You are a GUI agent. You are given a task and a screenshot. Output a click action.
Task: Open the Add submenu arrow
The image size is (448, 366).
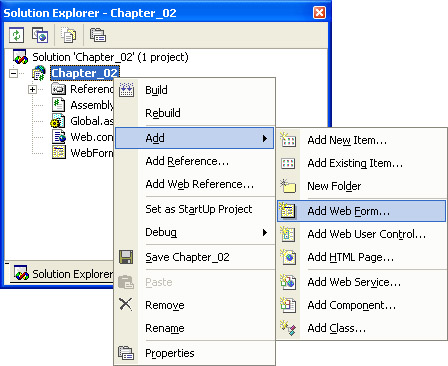265,138
